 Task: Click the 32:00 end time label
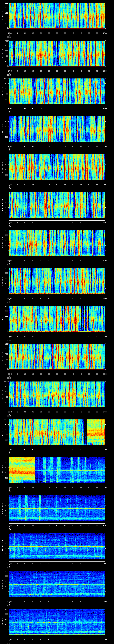click(x=105, y=601)
